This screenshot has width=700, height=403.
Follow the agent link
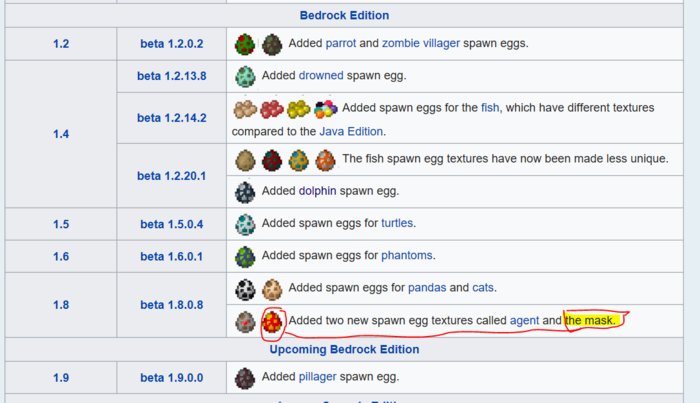point(524,320)
